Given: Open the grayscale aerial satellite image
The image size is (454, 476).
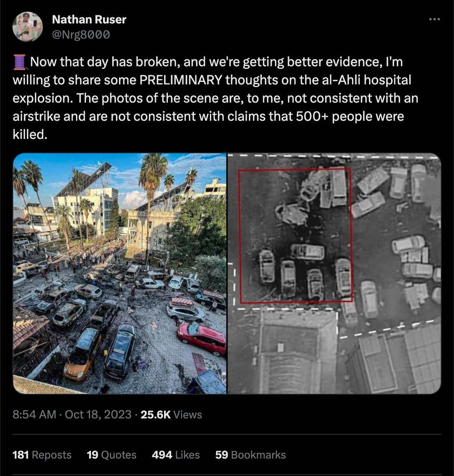Looking at the screenshot, I should tap(334, 273).
